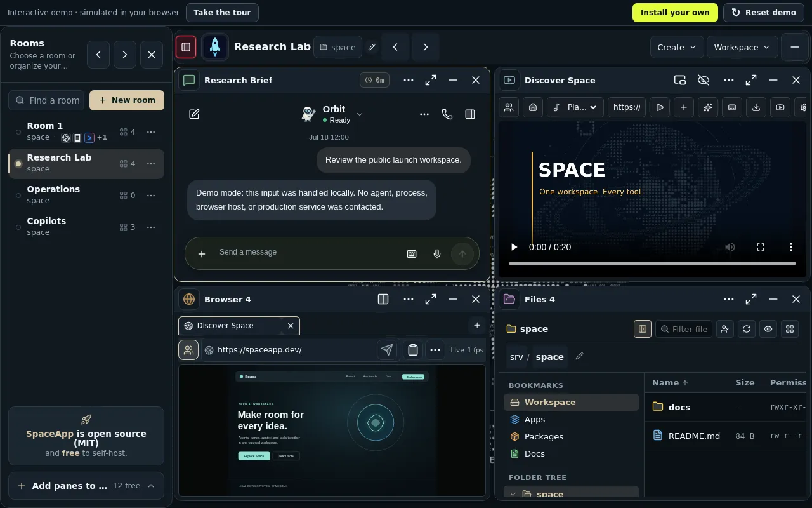Start a new chat in Research Brief

click(x=194, y=114)
